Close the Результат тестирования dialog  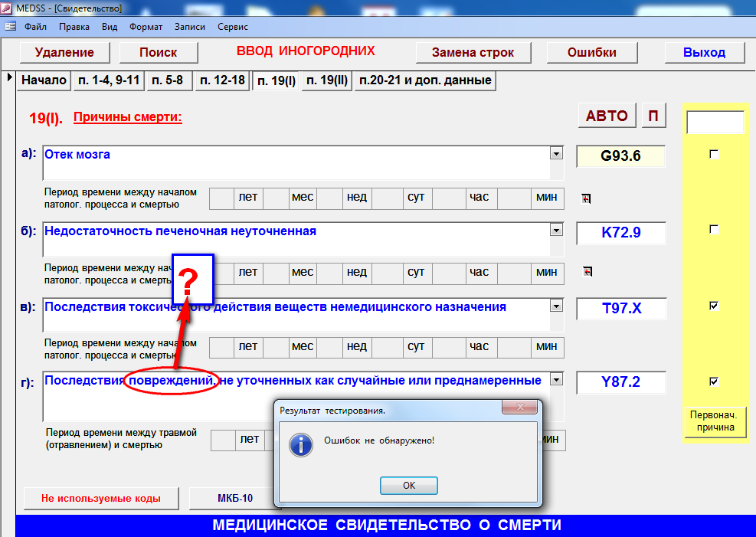tap(520, 406)
